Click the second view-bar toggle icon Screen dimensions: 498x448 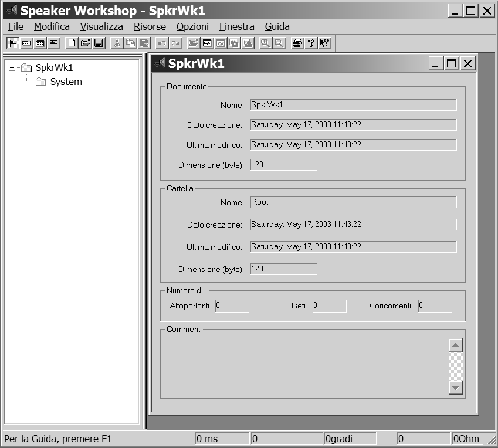click(26, 43)
